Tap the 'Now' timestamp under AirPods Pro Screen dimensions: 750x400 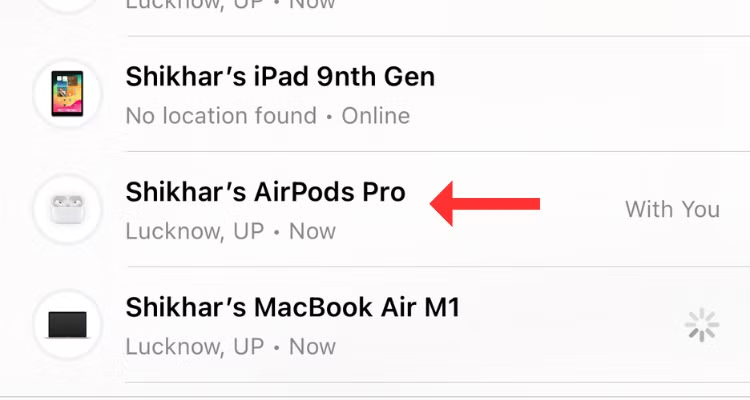point(312,232)
